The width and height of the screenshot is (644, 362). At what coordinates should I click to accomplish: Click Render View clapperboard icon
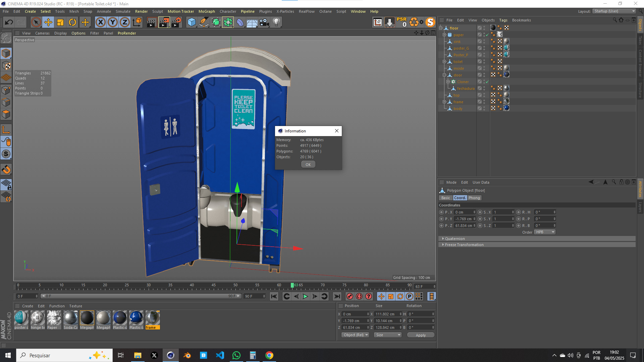pos(152,22)
